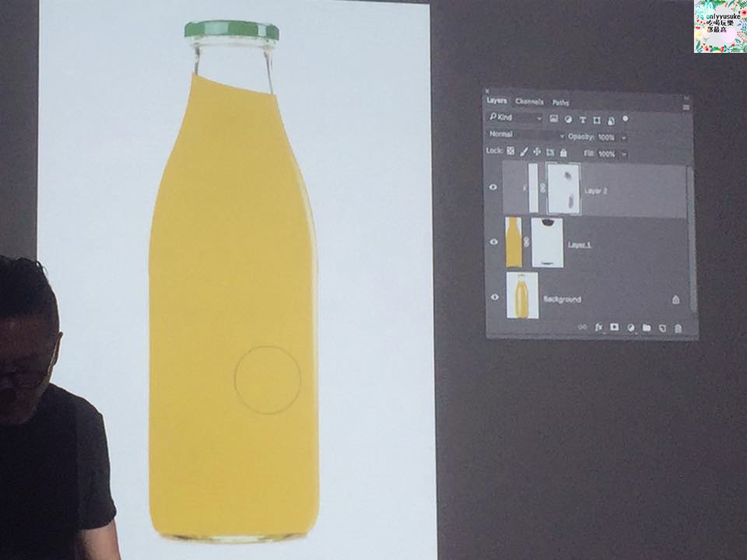The height and width of the screenshot is (560, 747).
Task: Switch to the Channels tab
Action: tap(529, 101)
